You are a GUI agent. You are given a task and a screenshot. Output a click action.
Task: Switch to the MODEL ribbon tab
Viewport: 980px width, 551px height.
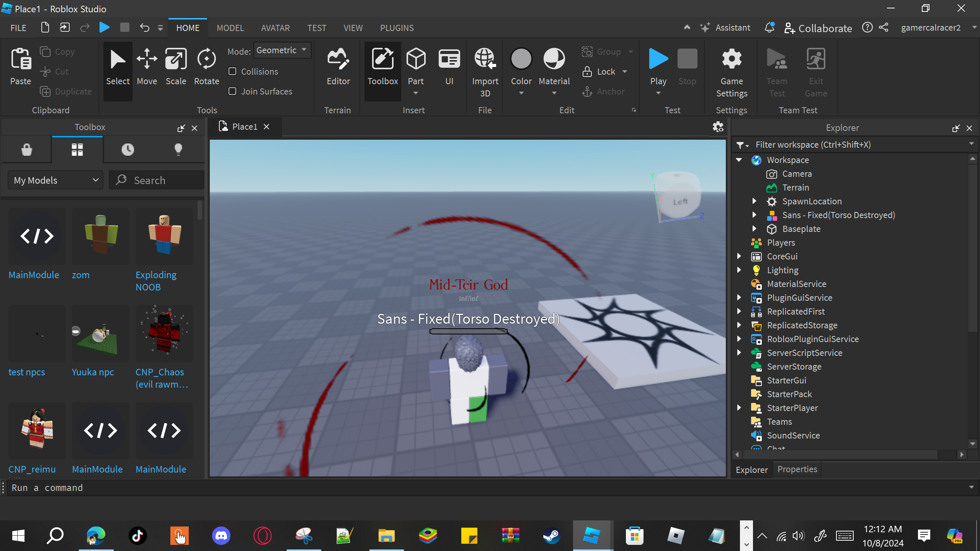click(230, 28)
